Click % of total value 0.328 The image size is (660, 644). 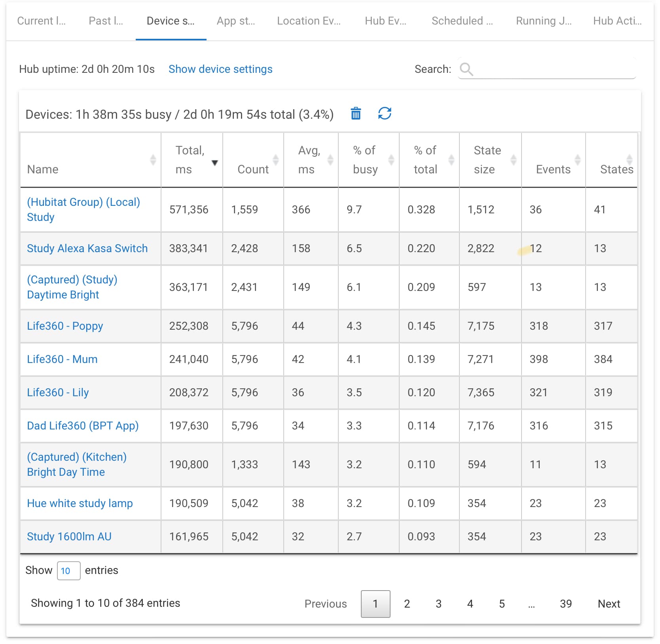[421, 210]
